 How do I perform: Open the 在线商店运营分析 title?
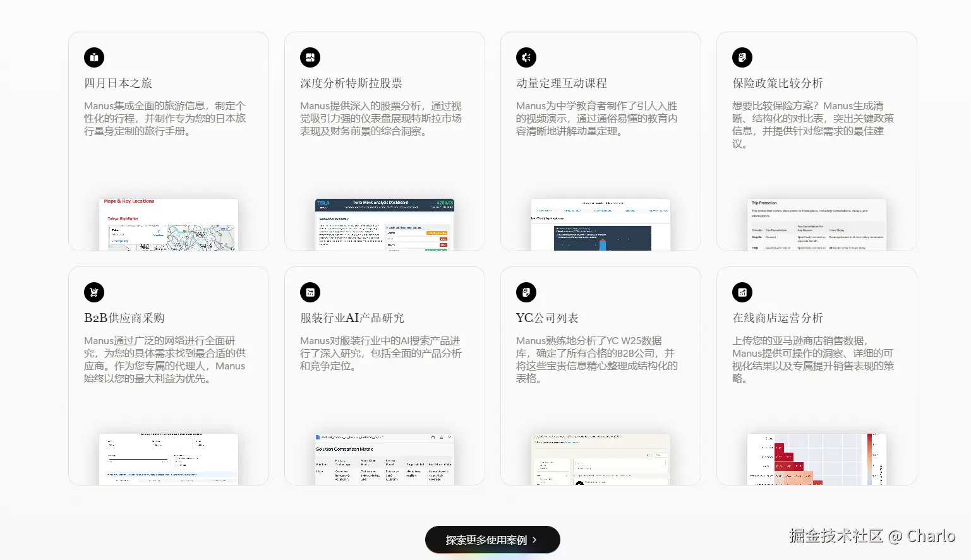778,318
